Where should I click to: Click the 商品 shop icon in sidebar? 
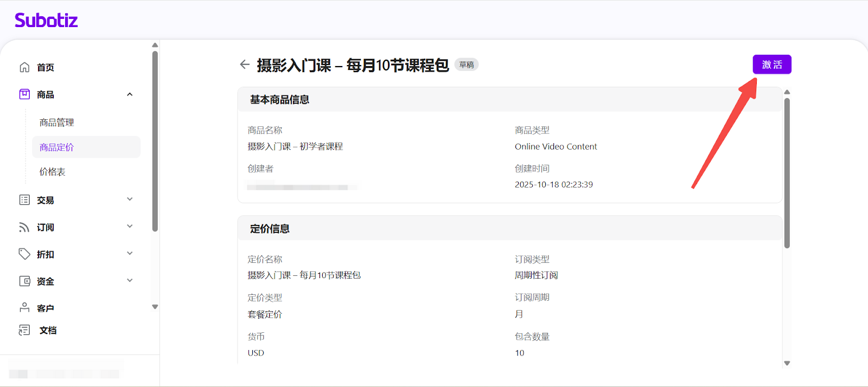(x=24, y=94)
